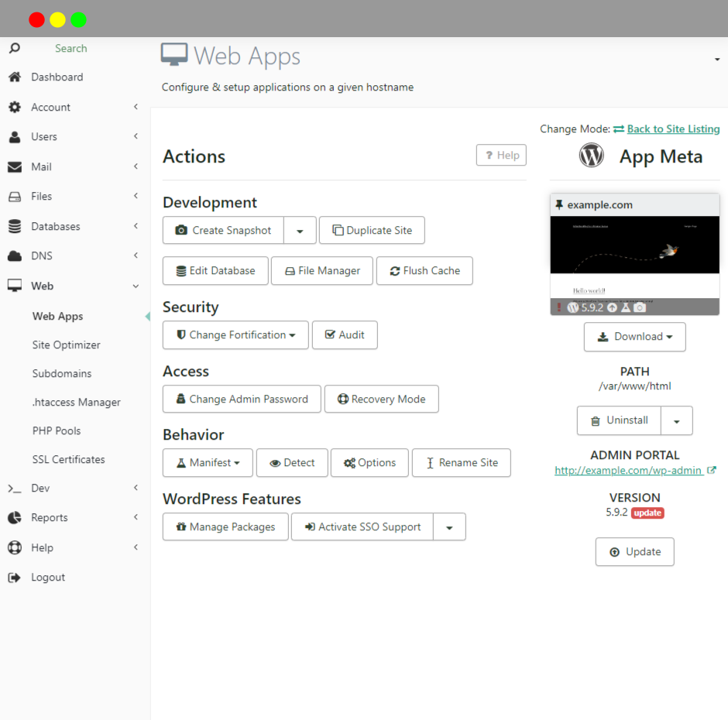The height and width of the screenshot is (720, 728).
Task: Click the Uninstall button
Action: (x=619, y=421)
